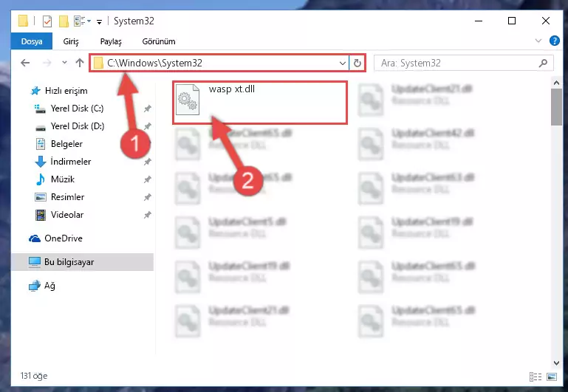Screen dimensions: 568x392
Task: Click the wasp xt.dll gear file icon
Action: pyautogui.click(x=188, y=100)
